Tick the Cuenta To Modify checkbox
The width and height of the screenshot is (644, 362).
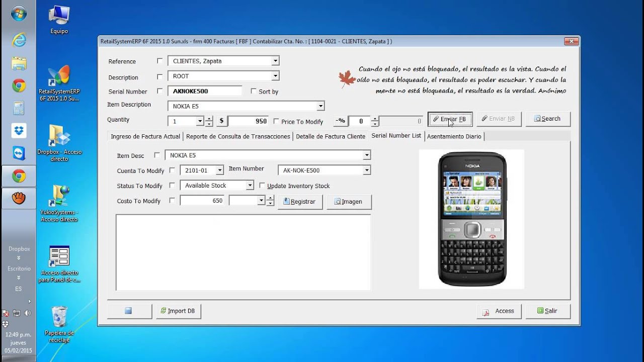pos(172,170)
